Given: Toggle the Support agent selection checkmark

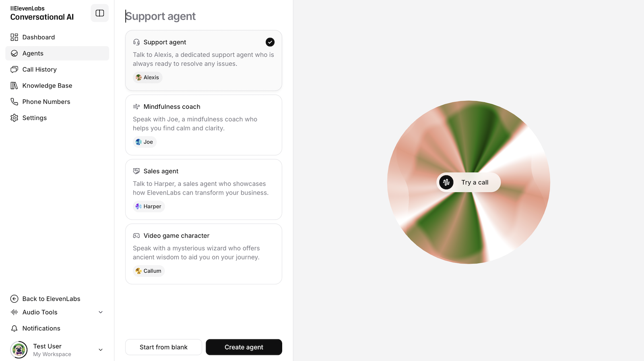Looking at the screenshot, I should point(270,42).
